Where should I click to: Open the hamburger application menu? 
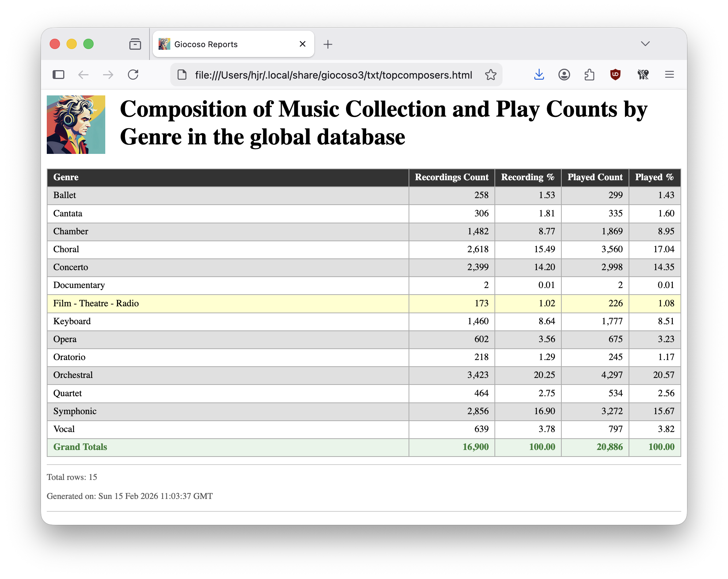pos(669,75)
